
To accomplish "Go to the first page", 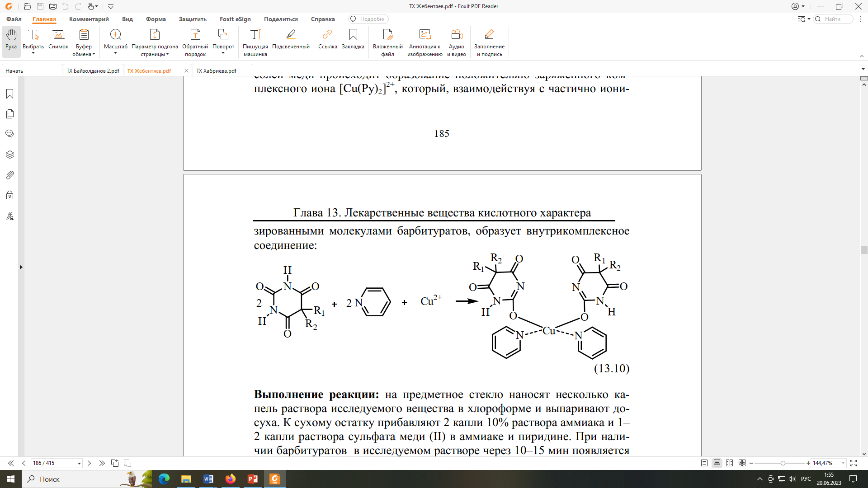I will (11, 463).
